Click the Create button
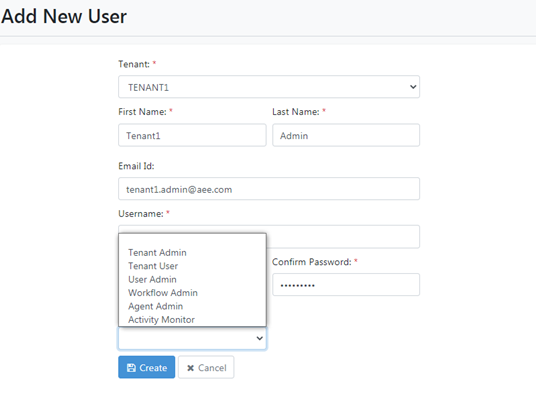This screenshot has height=393, width=536. click(x=147, y=367)
